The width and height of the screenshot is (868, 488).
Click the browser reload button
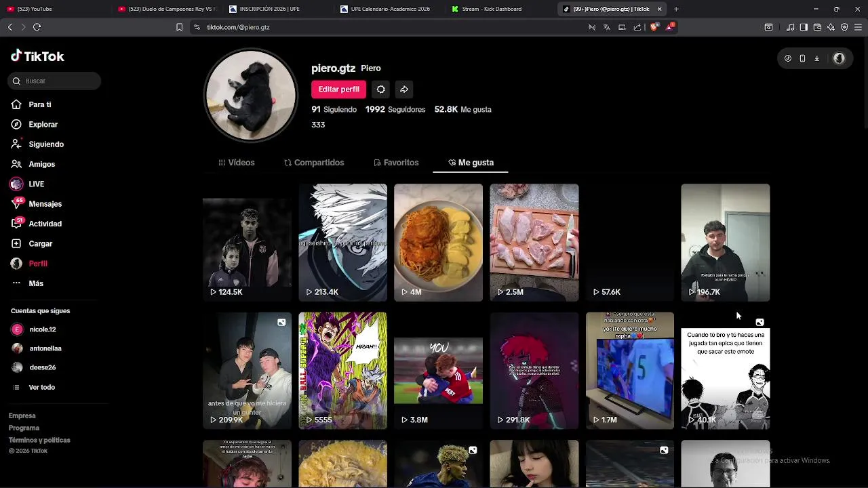[x=37, y=27]
